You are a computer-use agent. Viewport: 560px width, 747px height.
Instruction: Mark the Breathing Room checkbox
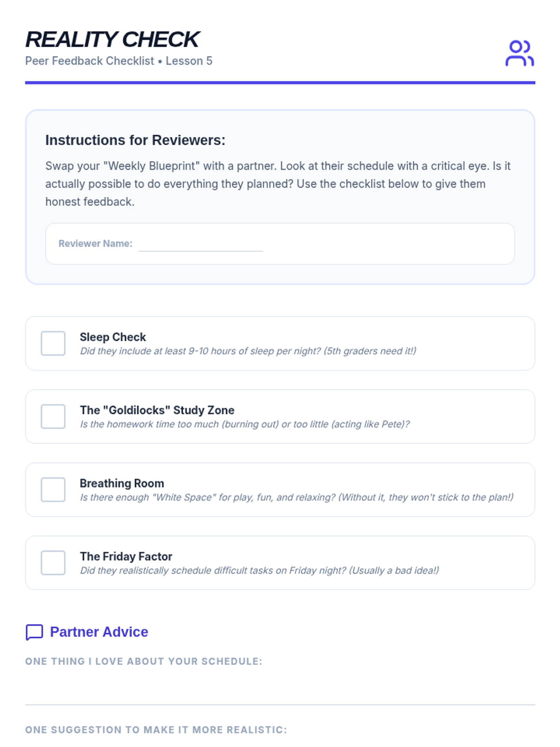coord(53,490)
